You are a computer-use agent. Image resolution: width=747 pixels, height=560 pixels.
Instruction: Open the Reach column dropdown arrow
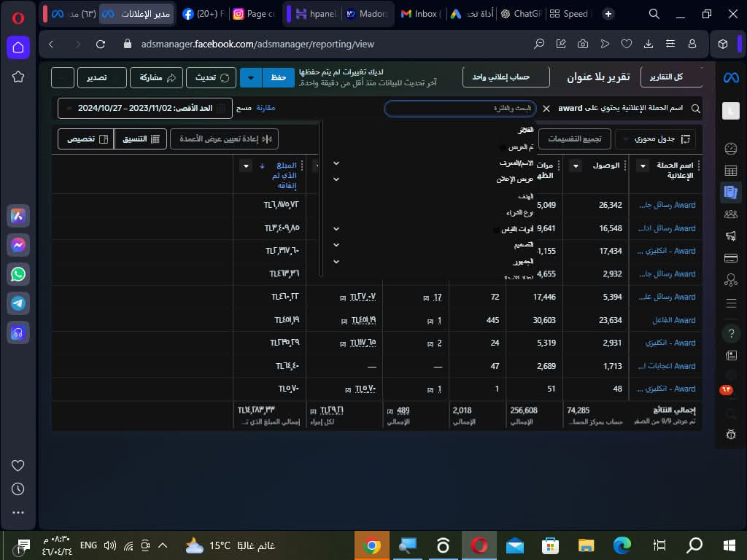pyautogui.click(x=575, y=166)
